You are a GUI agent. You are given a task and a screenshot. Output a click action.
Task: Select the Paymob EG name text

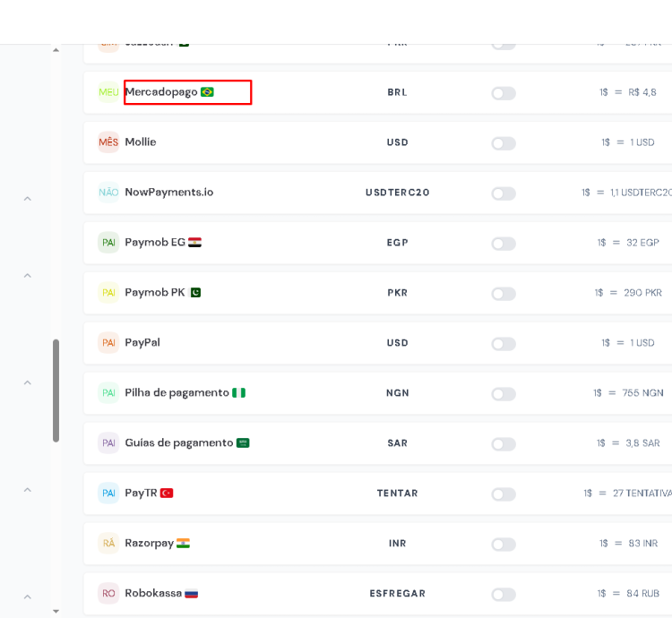click(x=155, y=243)
